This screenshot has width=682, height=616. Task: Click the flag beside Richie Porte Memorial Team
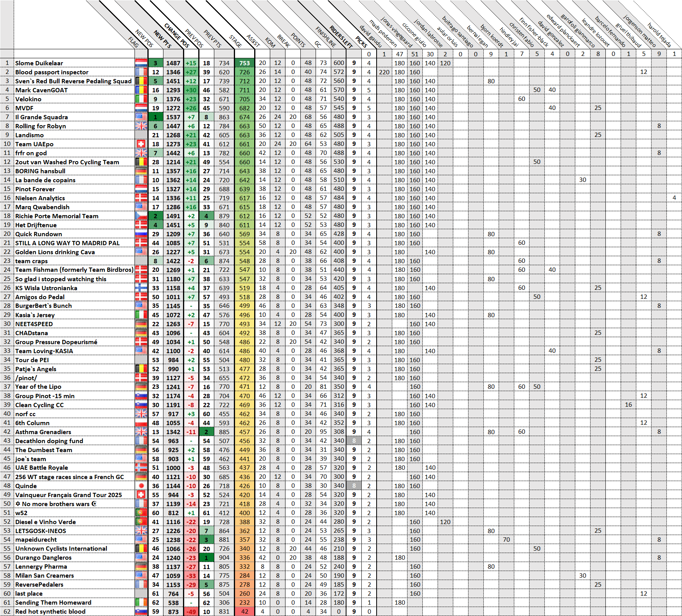coord(141,216)
